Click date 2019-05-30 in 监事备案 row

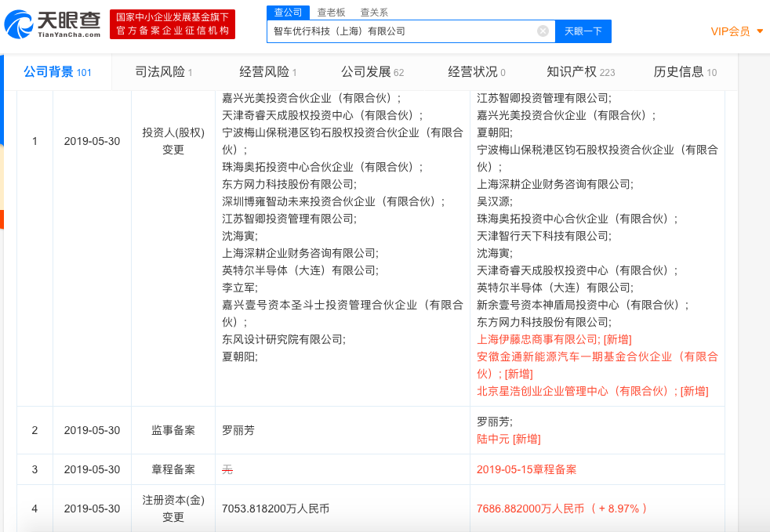click(92, 430)
